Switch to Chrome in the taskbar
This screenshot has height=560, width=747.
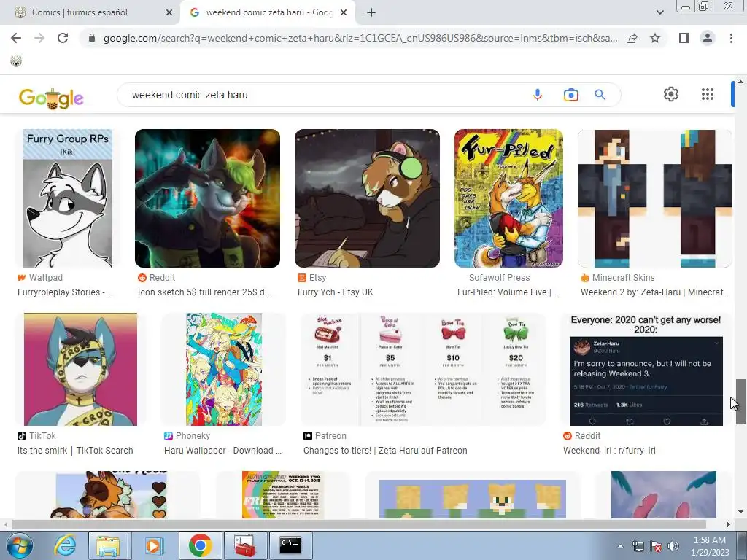(x=200, y=545)
